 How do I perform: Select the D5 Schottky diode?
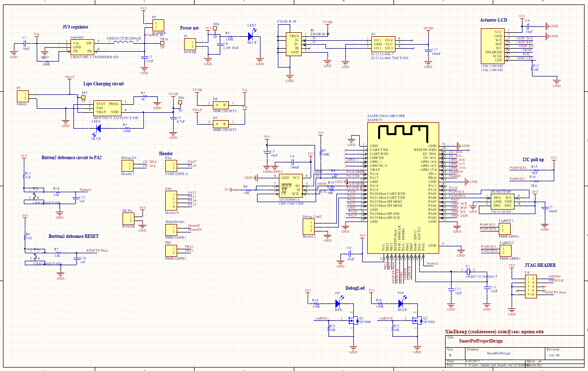pos(221,124)
